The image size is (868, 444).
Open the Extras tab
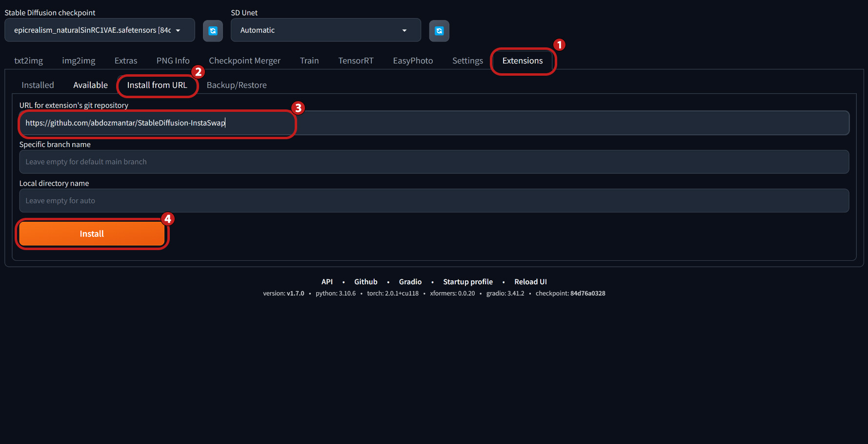coord(126,61)
